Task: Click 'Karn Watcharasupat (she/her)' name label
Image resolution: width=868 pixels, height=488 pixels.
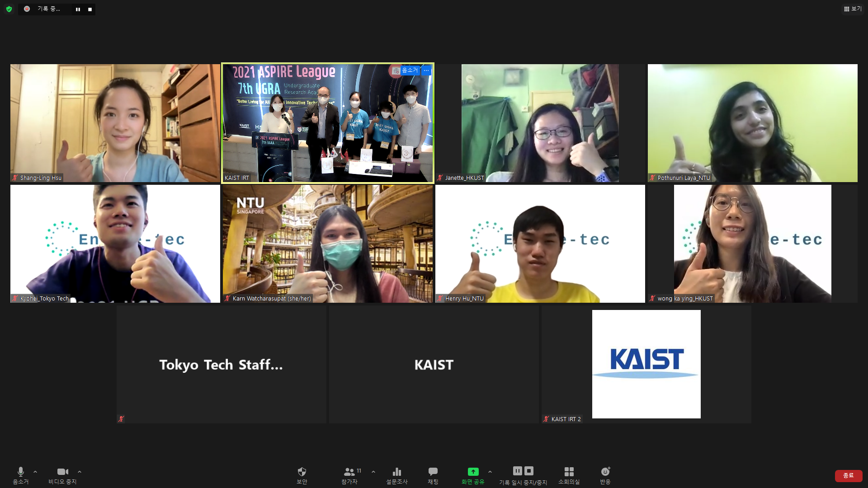Action: pos(272,299)
